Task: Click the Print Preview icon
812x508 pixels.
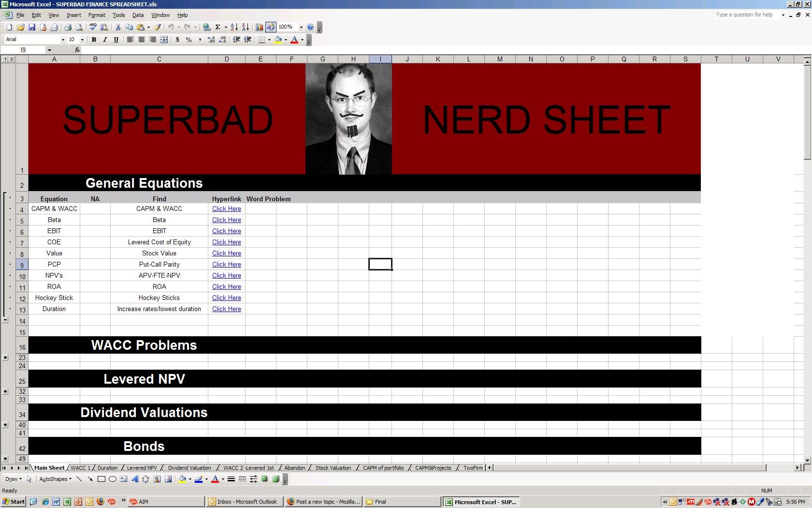Action: coord(80,27)
